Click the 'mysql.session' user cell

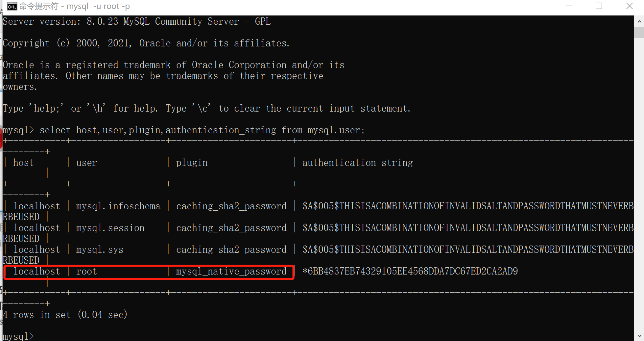[110, 228]
